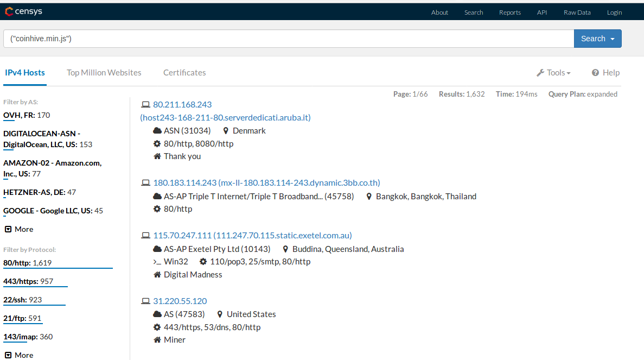Open host 180.183.114.243 result
644x360 pixels.
point(266,182)
